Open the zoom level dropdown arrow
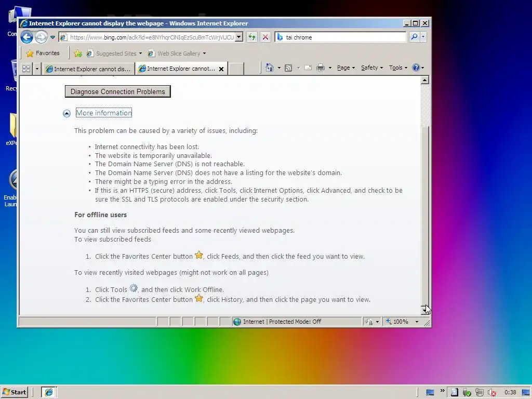532x399 pixels. pos(417,322)
